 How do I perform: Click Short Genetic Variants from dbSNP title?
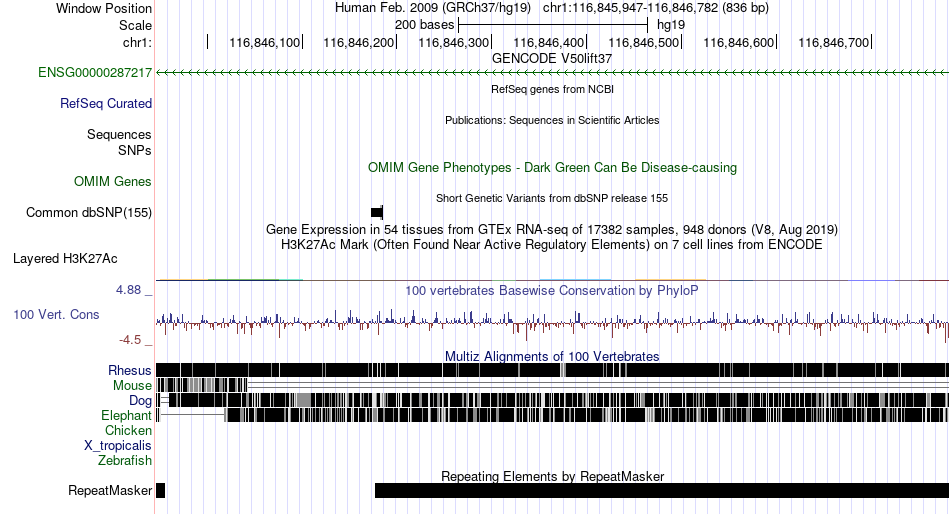[x=552, y=198]
